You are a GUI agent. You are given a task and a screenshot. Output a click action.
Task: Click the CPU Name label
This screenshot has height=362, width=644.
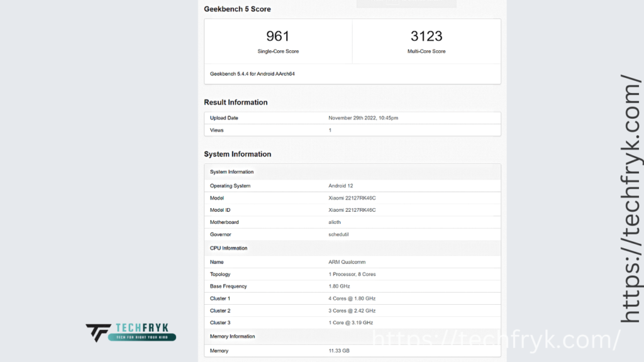[x=217, y=262]
